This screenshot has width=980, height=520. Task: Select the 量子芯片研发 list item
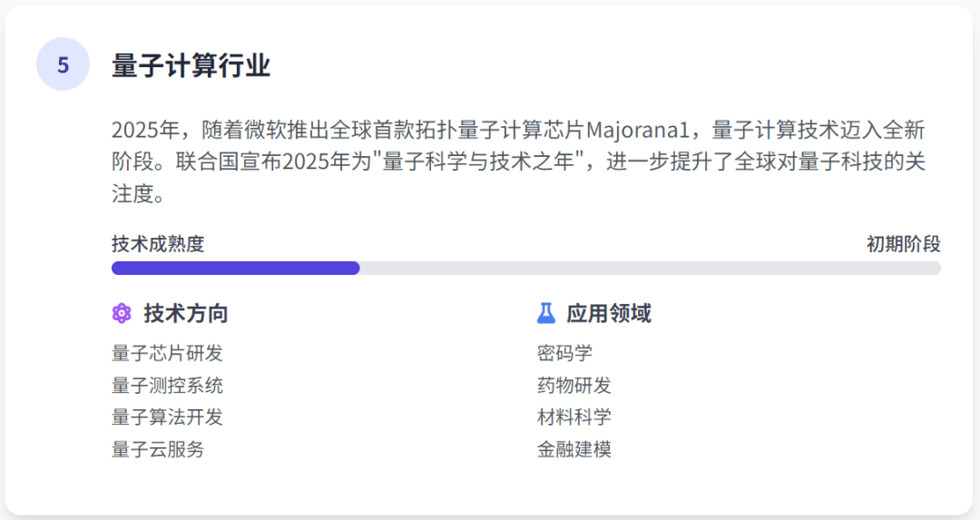(167, 353)
